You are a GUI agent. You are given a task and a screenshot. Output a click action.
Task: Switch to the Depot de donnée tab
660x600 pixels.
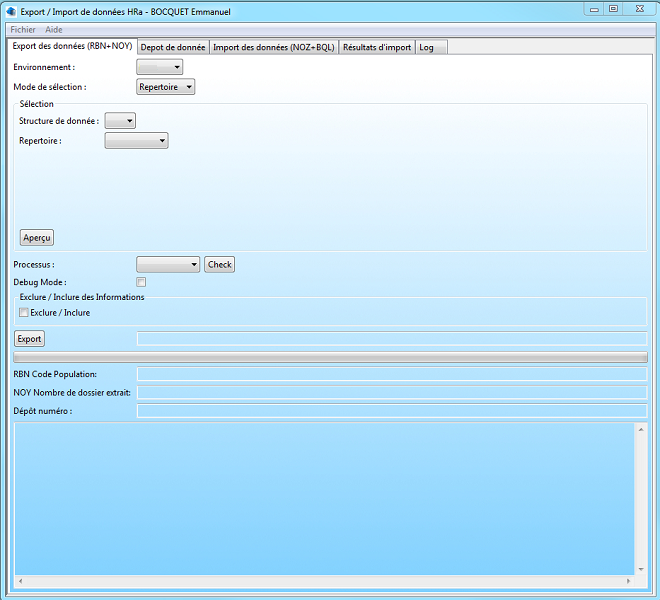point(173,47)
